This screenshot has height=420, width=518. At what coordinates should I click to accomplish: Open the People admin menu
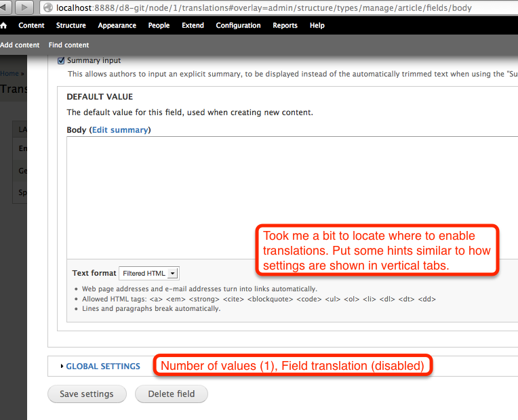159,26
